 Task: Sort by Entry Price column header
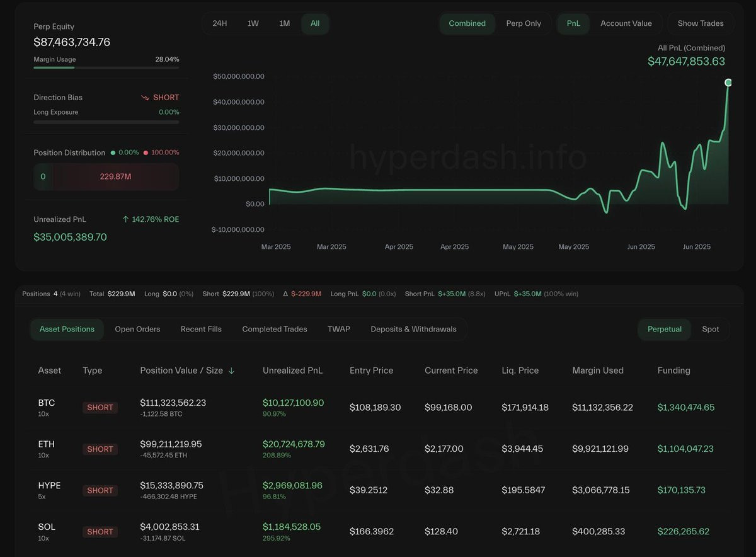(x=371, y=370)
